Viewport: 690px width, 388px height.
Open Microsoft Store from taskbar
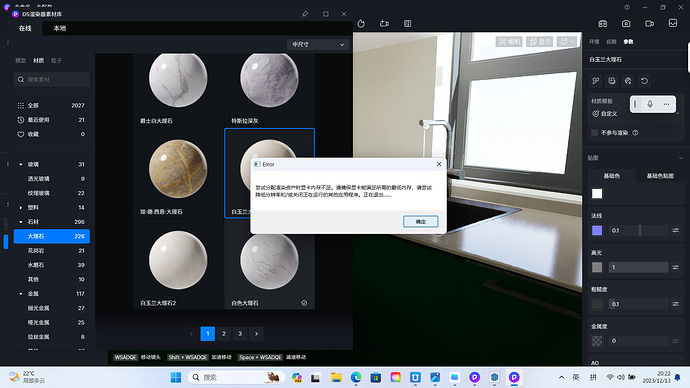coord(375,377)
